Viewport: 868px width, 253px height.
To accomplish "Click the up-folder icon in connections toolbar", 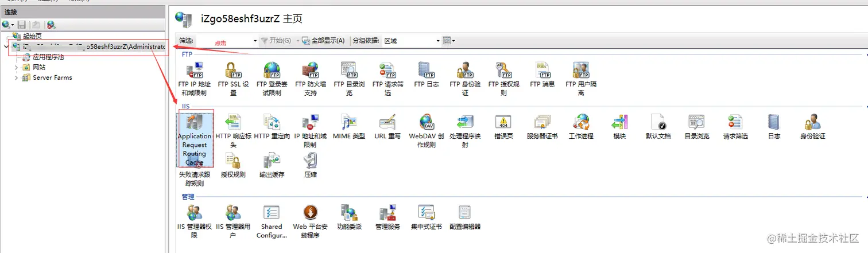I will (x=36, y=25).
